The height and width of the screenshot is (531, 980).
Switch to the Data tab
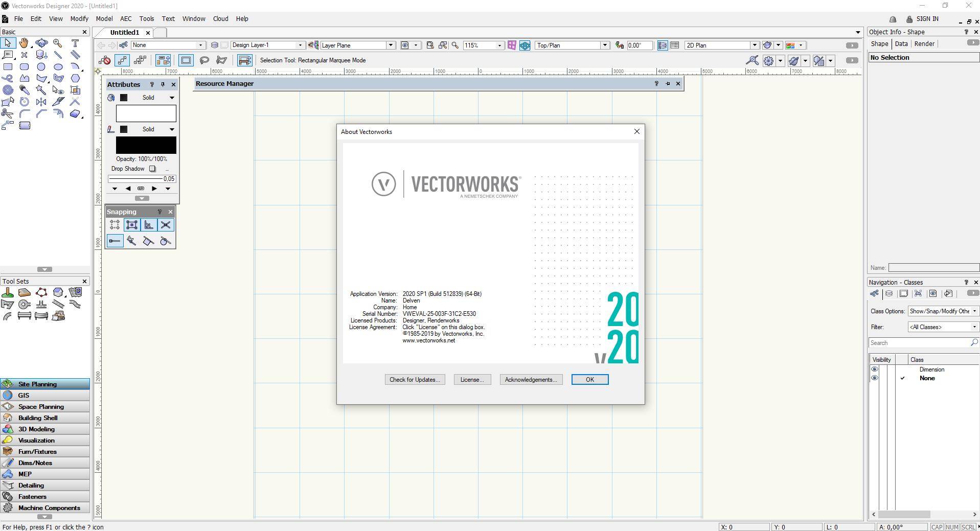[x=901, y=44]
